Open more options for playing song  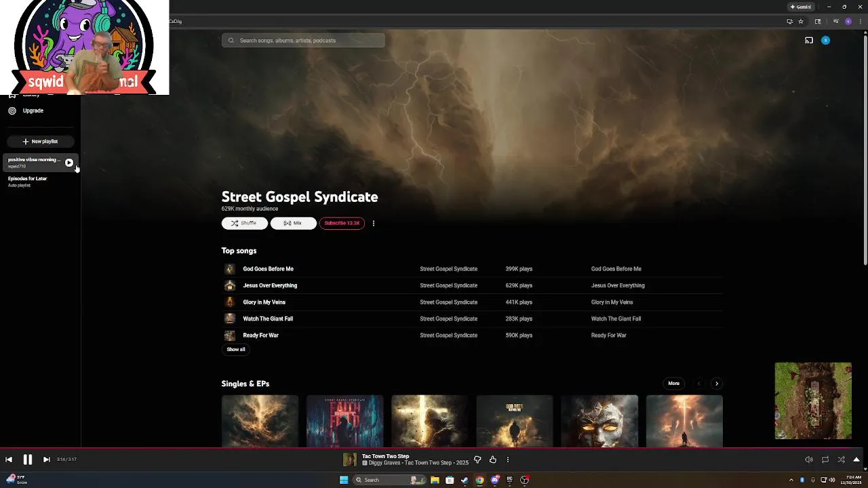(507, 460)
